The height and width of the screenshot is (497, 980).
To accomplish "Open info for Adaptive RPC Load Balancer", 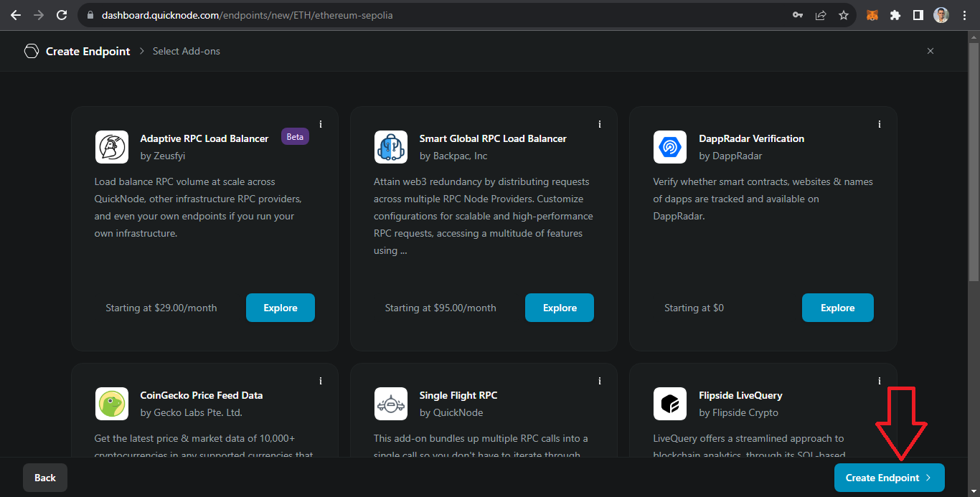I will click(x=321, y=125).
